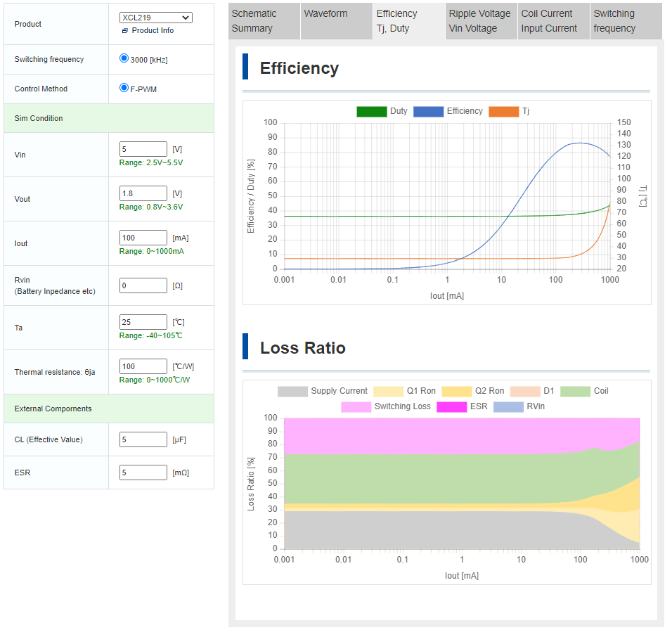Toggle the Switching Loss legend swatch

click(x=356, y=406)
